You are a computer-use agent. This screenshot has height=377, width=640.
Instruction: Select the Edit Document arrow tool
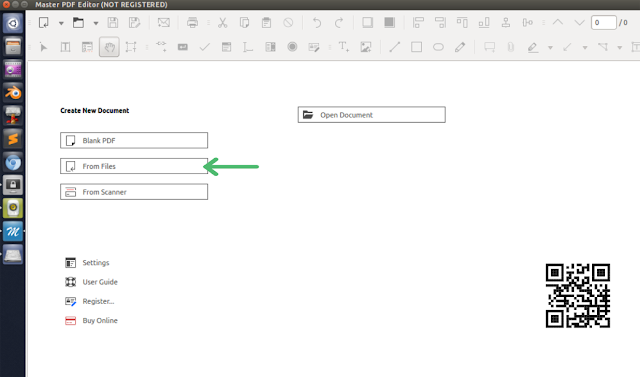tap(43, 47)
